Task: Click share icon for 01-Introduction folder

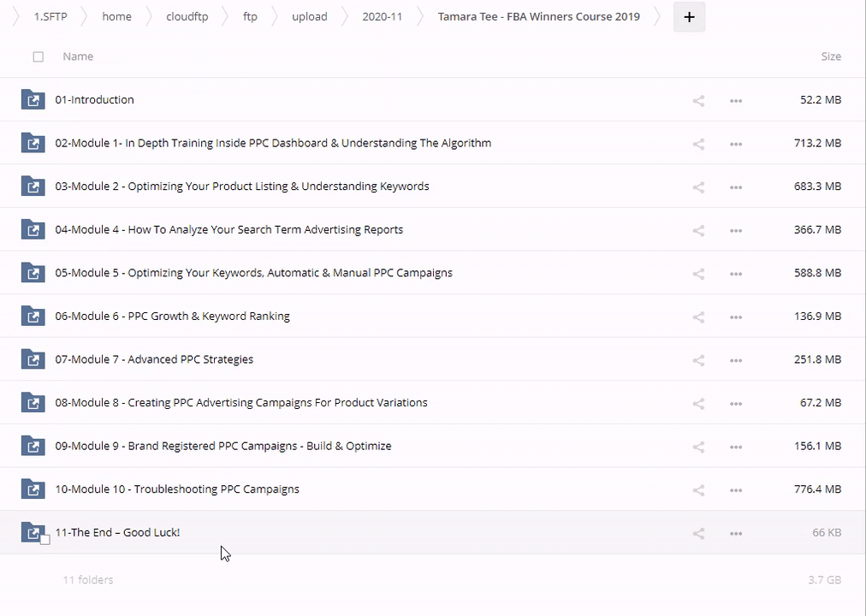Action: point(698,101)
